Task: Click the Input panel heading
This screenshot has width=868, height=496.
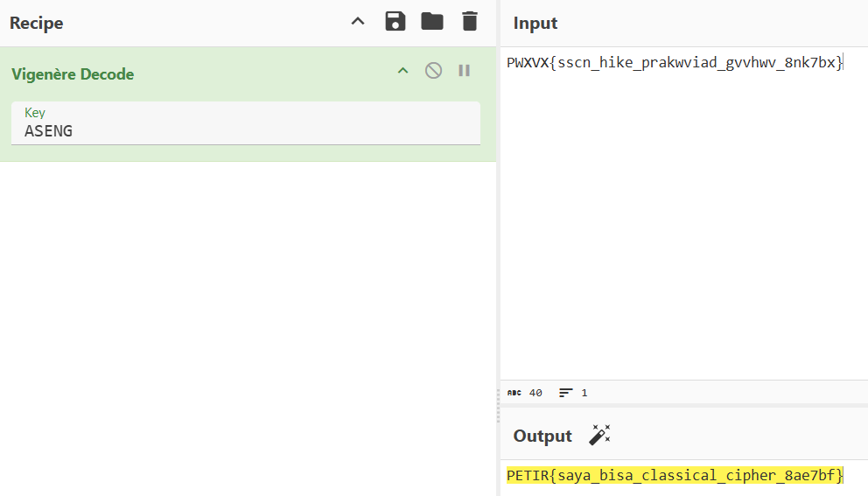Action: tap(535, 24)
